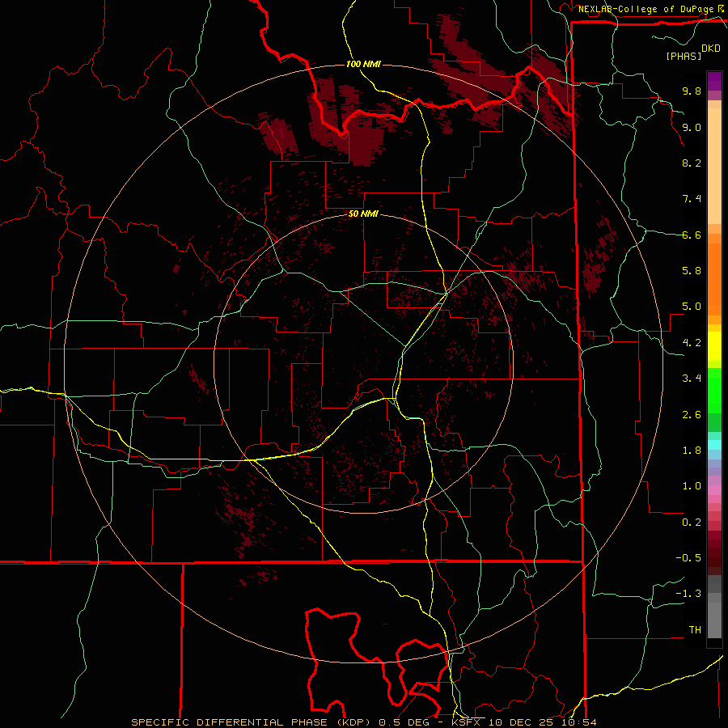
Task: Click the 0.2 value on the scale
Action: click(692, 523)
